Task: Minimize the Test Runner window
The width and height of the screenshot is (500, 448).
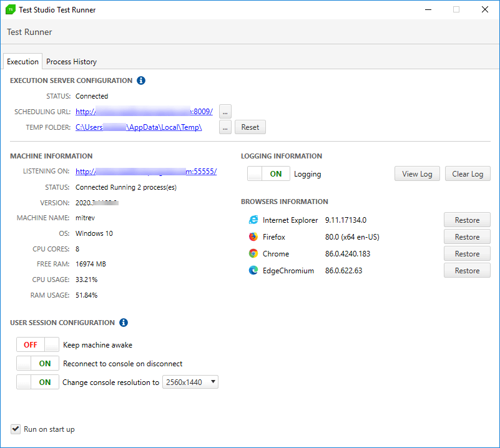Action: click(x=428, y=9)
